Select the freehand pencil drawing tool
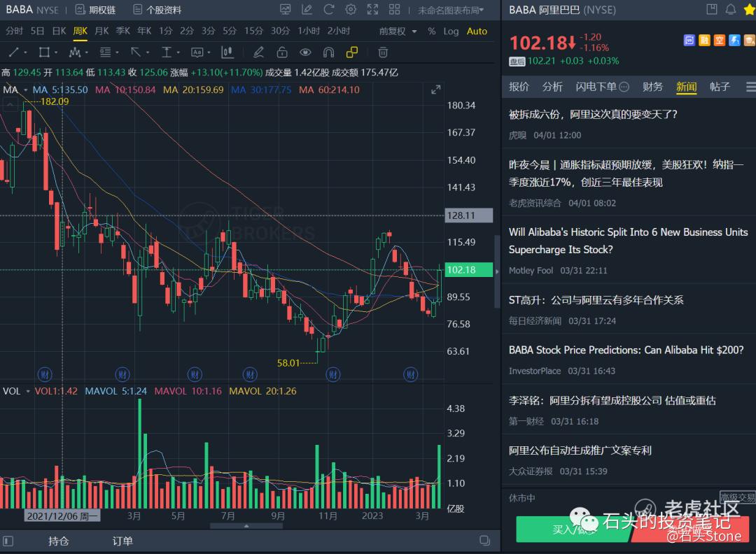The height and width of the screenshot is (554, 756). pos(258,52)
